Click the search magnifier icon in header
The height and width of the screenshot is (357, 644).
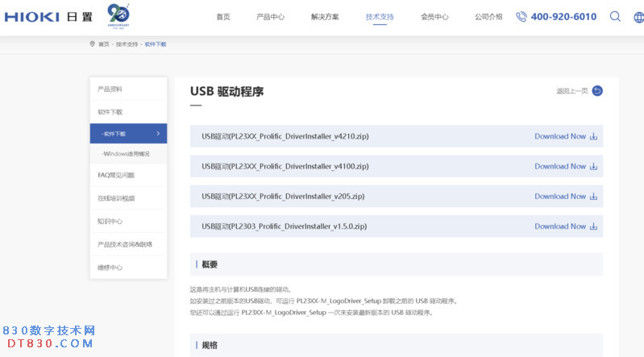point(615,16)
